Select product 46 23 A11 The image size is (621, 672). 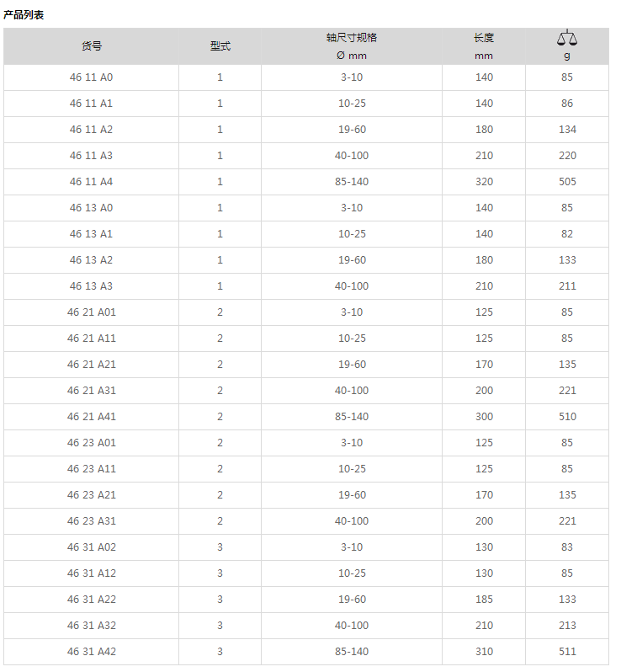tap(91, 469)
